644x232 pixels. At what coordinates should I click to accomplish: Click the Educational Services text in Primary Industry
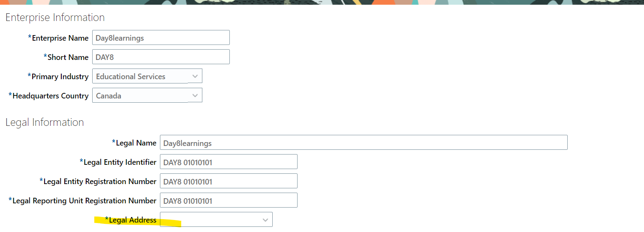[131, 77]
